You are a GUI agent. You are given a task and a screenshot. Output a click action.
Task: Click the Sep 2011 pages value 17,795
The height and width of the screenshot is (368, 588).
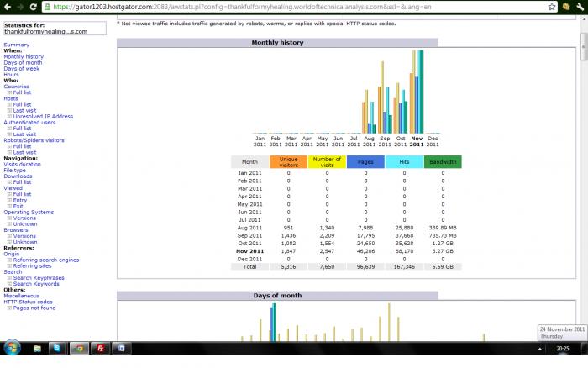click(365, 235)
